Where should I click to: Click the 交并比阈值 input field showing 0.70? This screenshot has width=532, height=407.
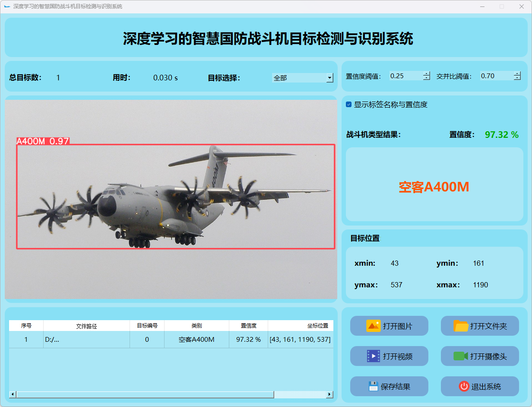tap(497, 76)
